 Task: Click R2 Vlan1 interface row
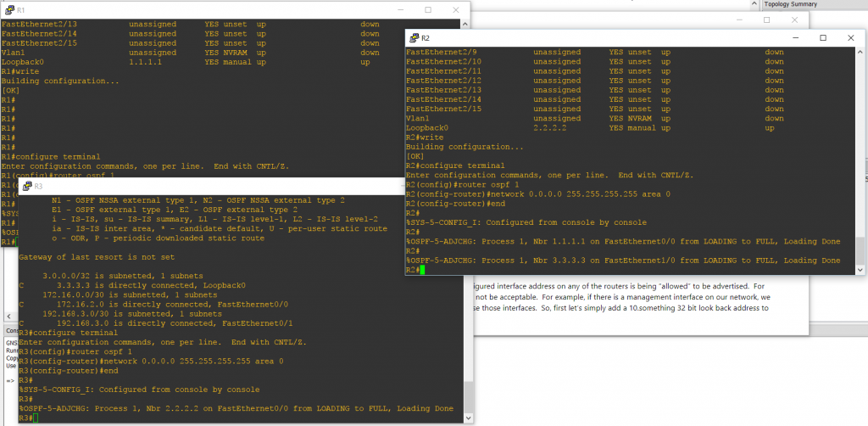point(595,119)
